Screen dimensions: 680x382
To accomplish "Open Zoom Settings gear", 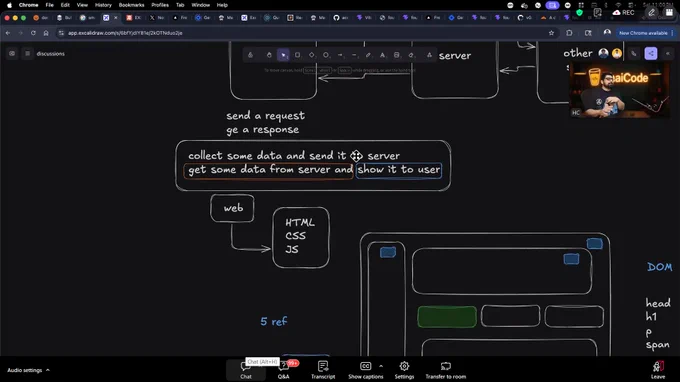I will [x=404, y=370].
